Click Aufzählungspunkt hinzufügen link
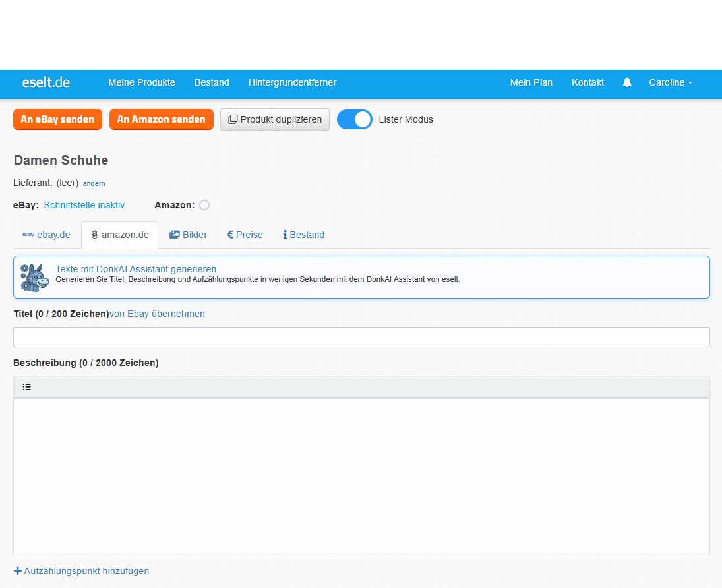722x588 pixels. click(x=86, y=571)
